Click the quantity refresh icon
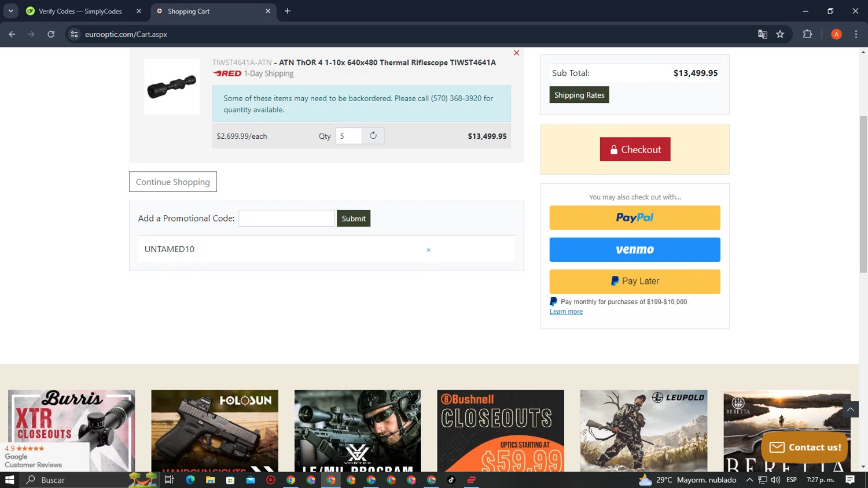Screen dimensions: 868x488 373,136
